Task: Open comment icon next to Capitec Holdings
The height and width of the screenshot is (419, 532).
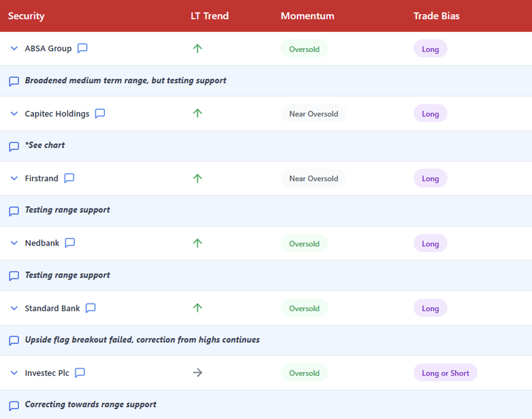Action: 100,113
